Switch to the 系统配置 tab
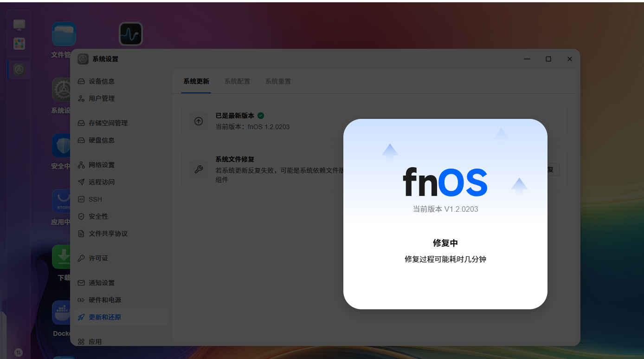The width and height of the screenshot is (644, 359). click(x=237, y=81)
